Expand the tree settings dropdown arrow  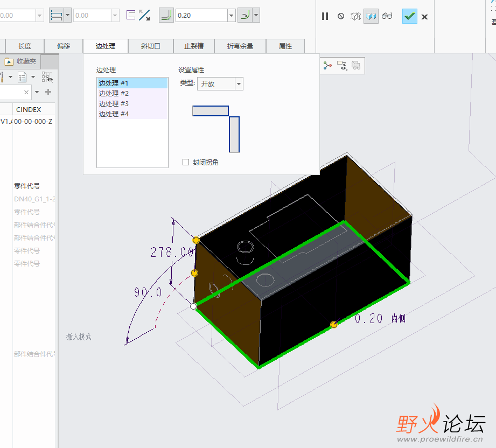tap(10, 77)
